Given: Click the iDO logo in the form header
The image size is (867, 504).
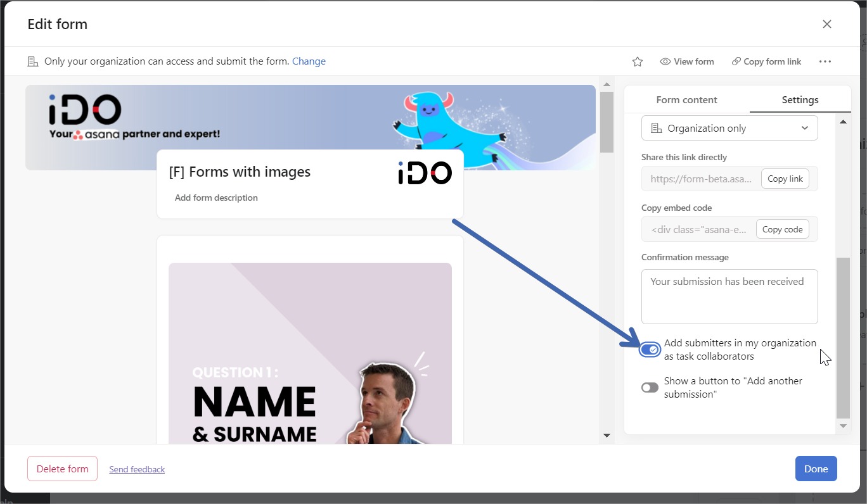Looking at the screenshot, I should 425,172.
